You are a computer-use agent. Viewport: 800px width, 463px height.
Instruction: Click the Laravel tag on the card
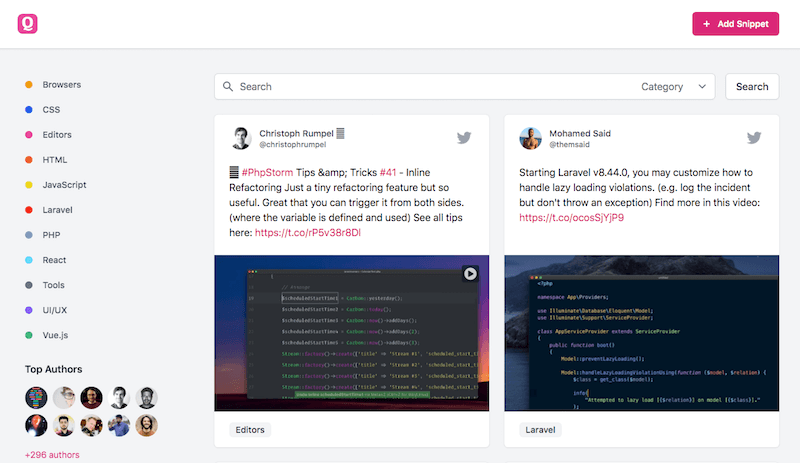coord(540,430)
